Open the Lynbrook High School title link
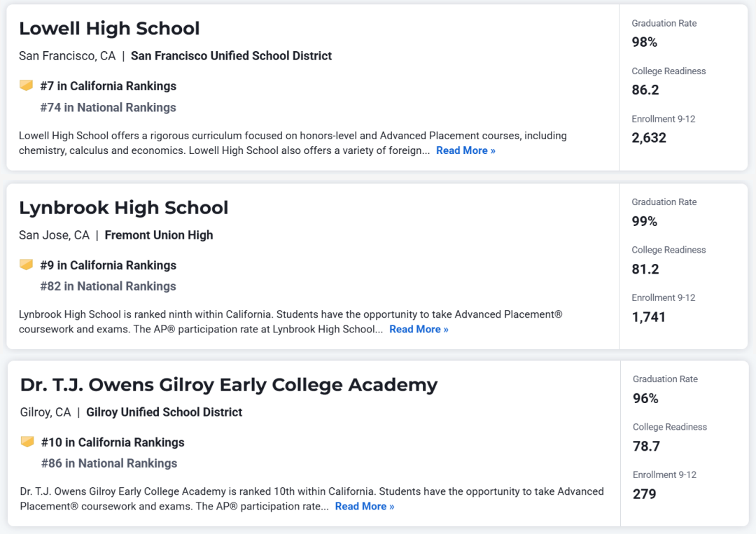Screen dimensions: 756x534 click(x=123, y=208)
